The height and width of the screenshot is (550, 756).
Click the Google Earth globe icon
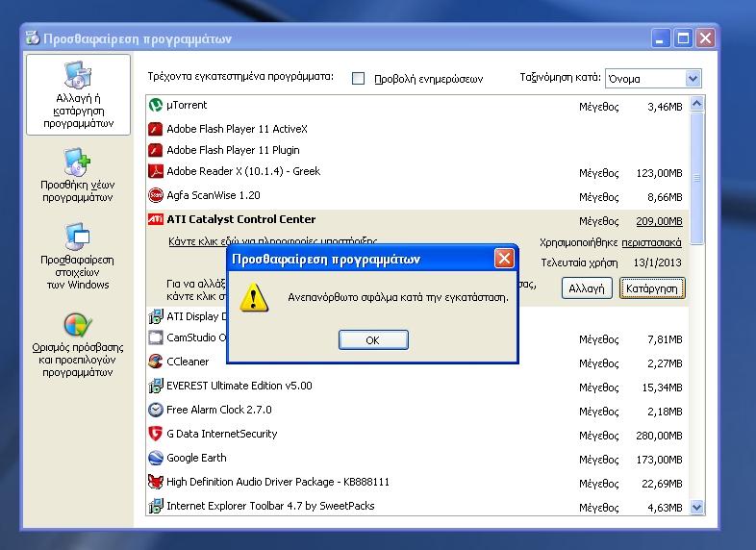155,458
